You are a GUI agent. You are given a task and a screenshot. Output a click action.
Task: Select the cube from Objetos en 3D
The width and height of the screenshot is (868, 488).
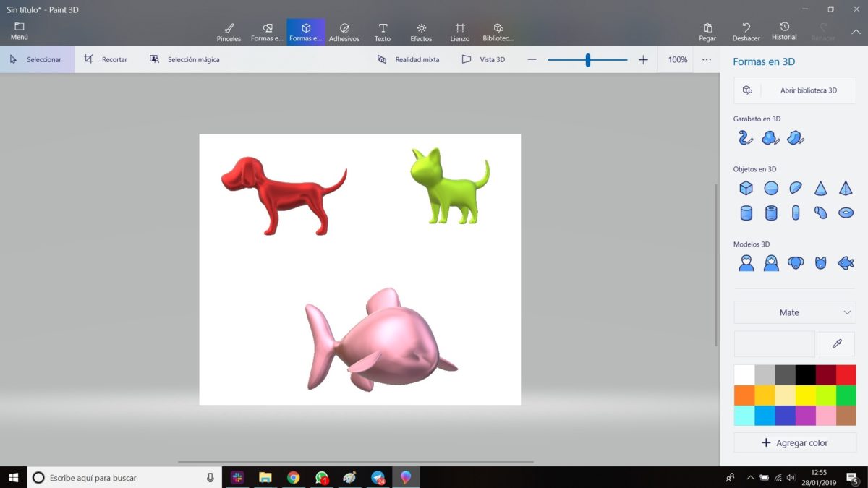coord(746,187)
